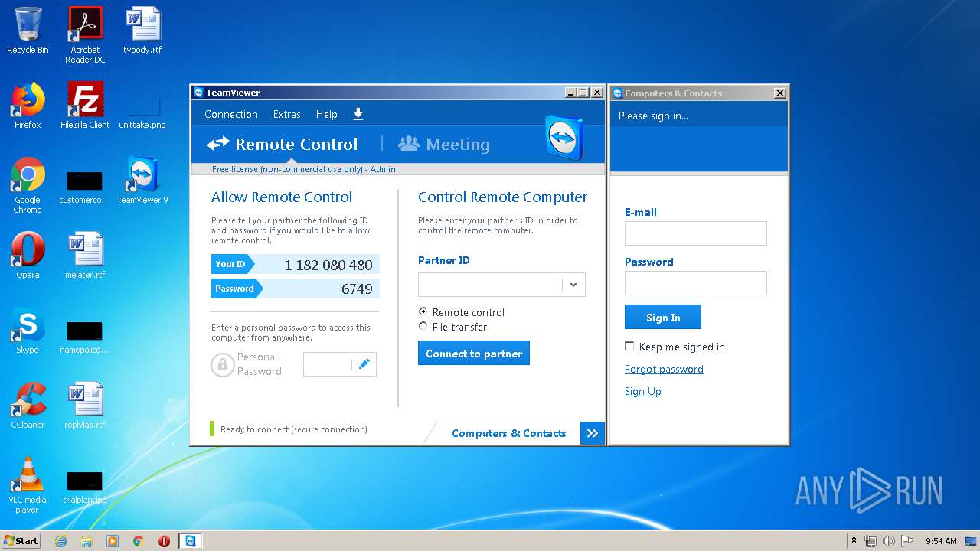980x551 pixels.
Task: Click the Free license status text
Action: click(304, 169)
